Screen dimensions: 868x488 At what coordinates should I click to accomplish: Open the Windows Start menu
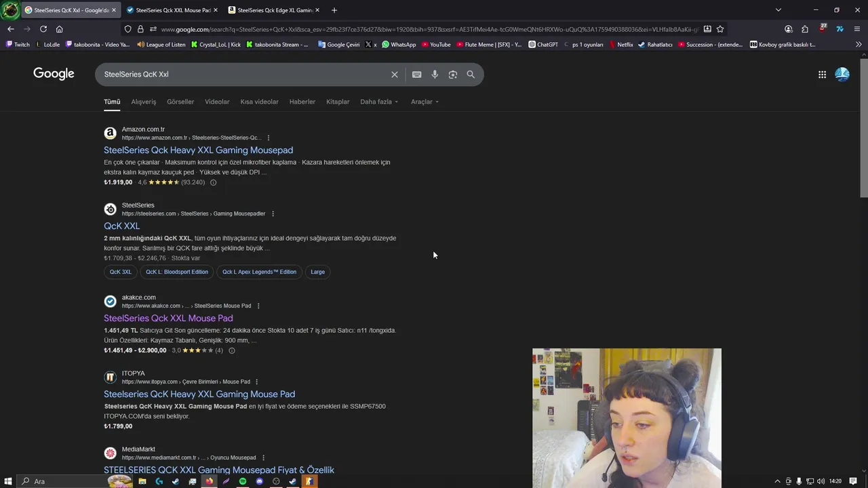click(x=7, y=481)
